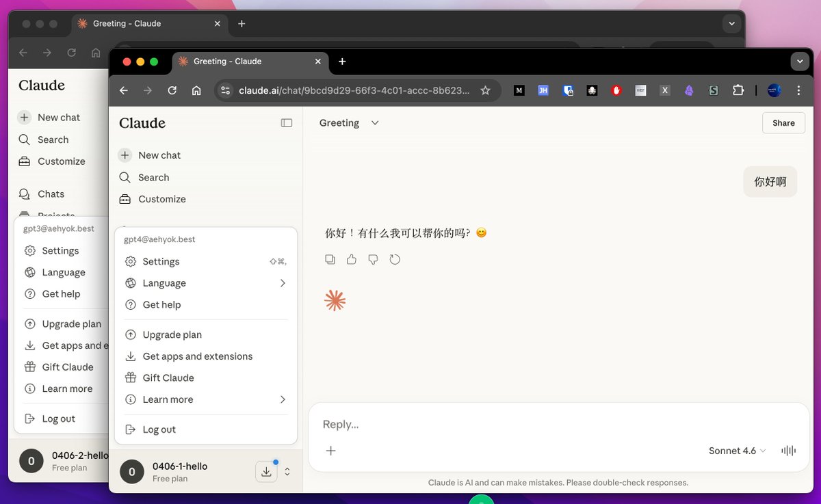Open the Extensions puzzle-piece menu

click(x=738, y=90)
